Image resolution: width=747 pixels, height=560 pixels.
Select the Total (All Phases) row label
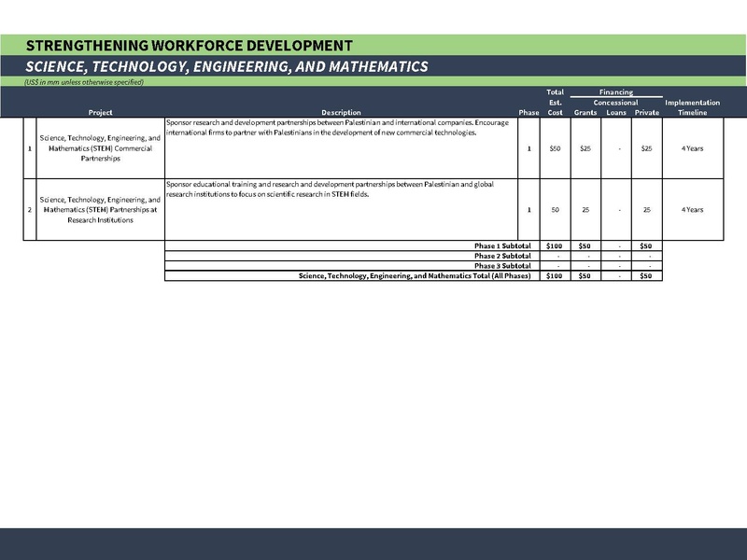[x=415, y=276]
